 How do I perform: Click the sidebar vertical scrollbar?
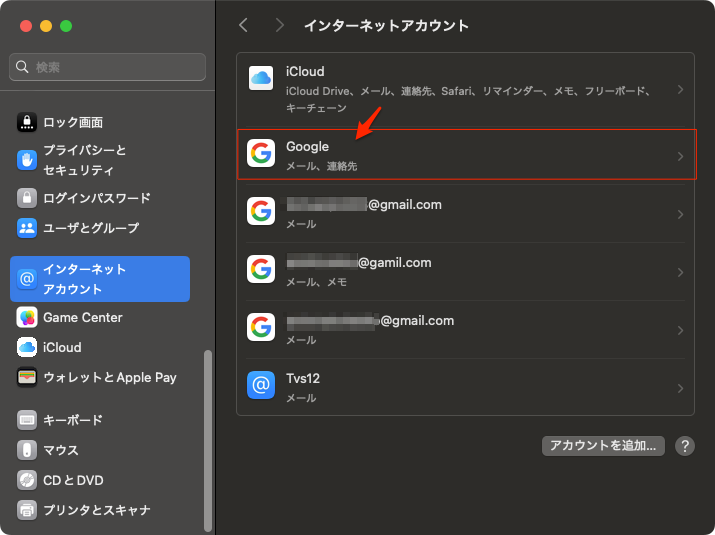pyautogui.click(x=208, y=440)
